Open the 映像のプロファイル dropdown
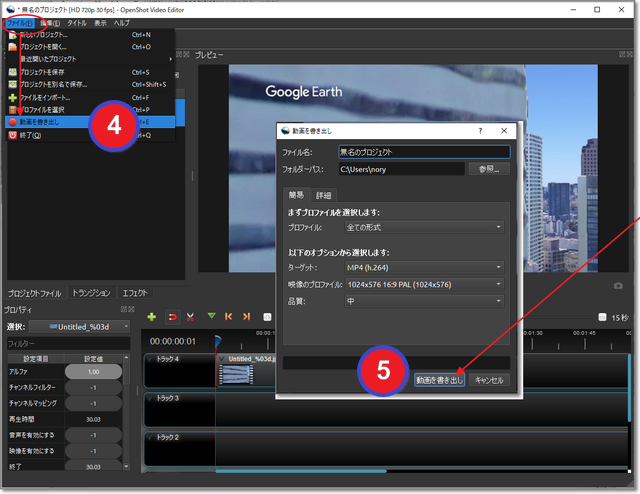This screenshot has height=494, width=640. (x=425, y=283)
